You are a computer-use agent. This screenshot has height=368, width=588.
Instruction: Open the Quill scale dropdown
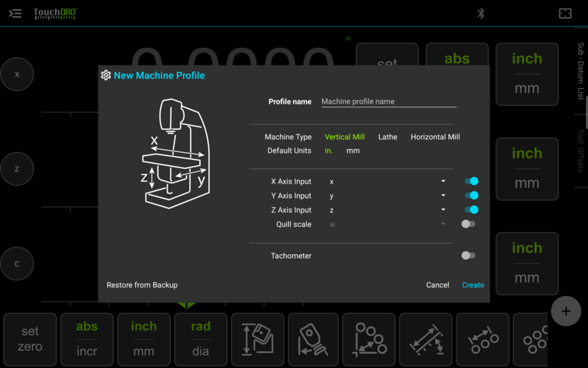click(x=388, y=224)
